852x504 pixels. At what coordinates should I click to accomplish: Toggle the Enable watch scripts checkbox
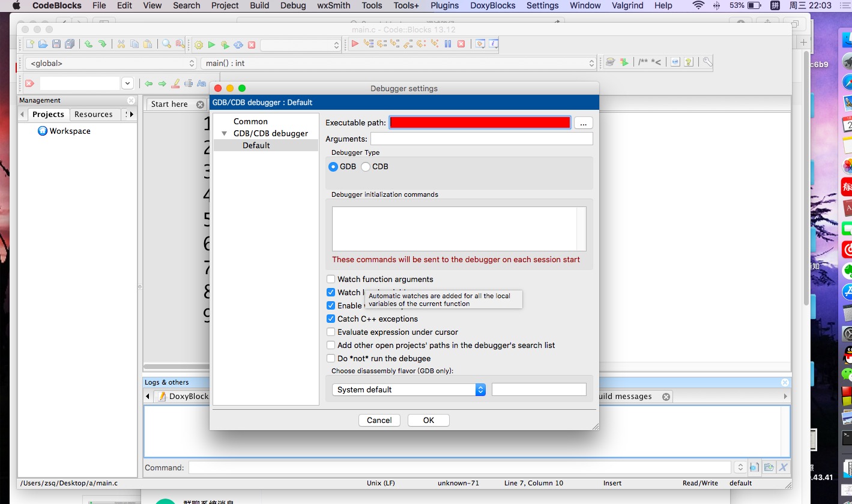pyautogui.click(x=331, y=305)
